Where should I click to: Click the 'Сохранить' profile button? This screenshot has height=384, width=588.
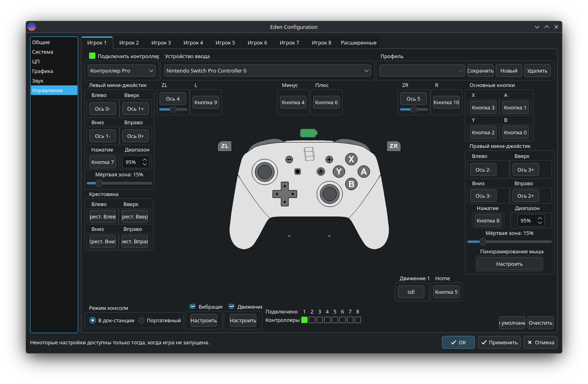pos(481,71)
